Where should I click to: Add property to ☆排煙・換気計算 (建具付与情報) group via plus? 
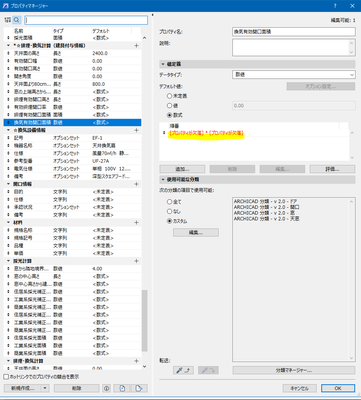(x=136, y=46)
